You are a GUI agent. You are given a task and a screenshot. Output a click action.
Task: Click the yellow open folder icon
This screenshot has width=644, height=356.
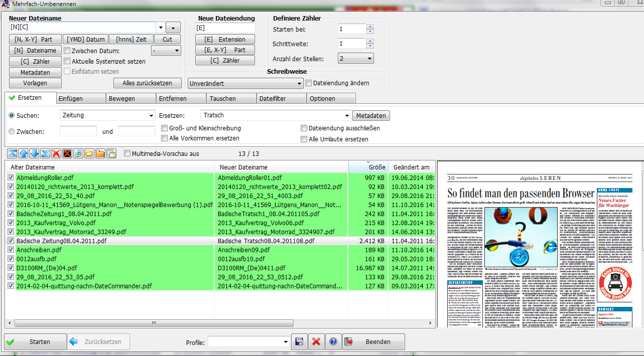[x=89, y=153]
